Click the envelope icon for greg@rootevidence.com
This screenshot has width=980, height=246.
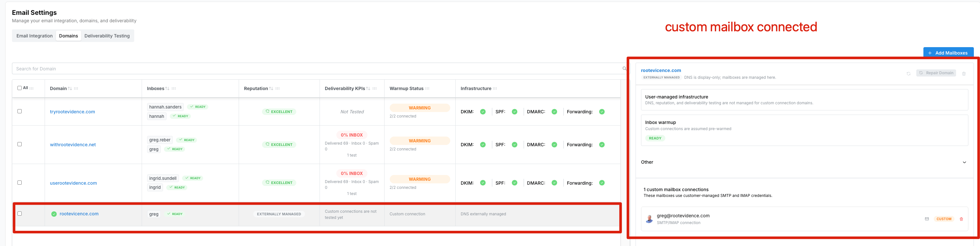click(x=927, y=219)
